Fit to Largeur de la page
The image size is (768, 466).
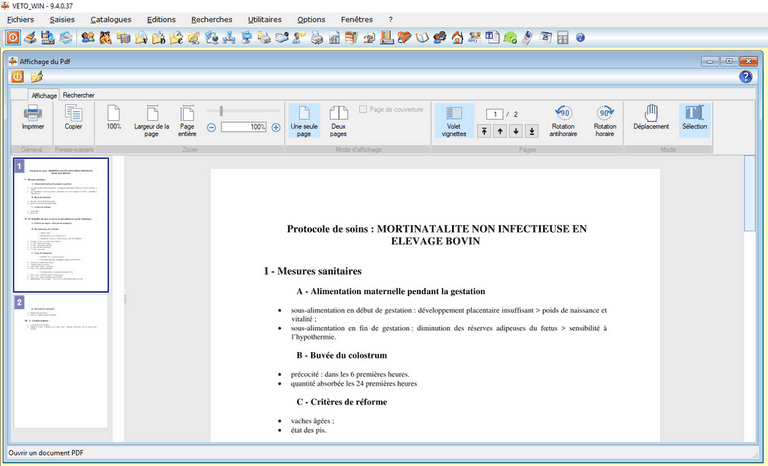click(x=152, y=121)
